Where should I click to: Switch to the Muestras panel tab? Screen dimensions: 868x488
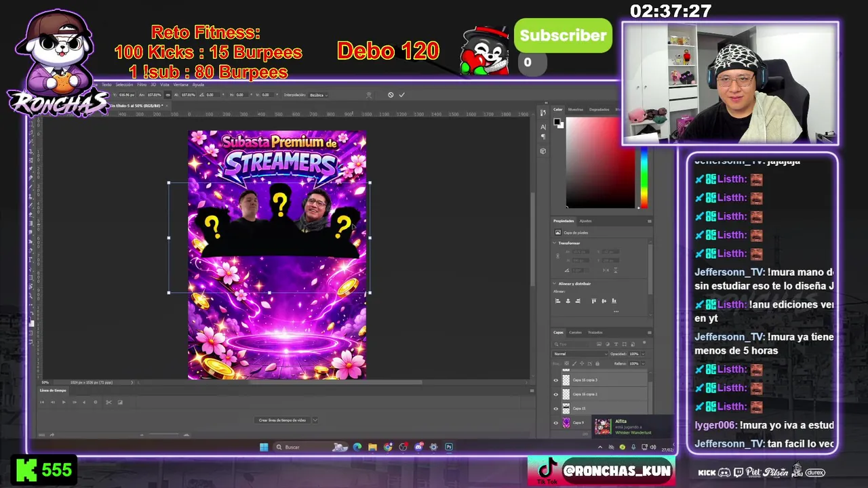tap(576, 109)
